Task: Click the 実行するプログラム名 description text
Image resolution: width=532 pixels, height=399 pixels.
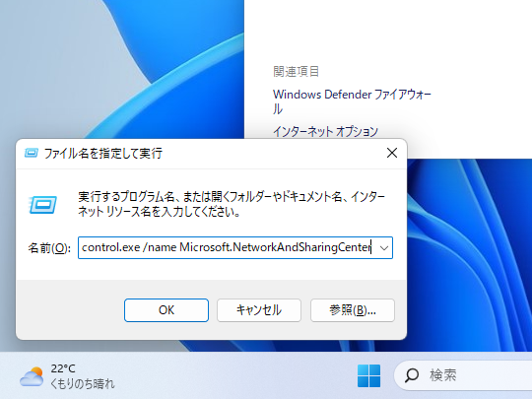Action: click(232, 204)
